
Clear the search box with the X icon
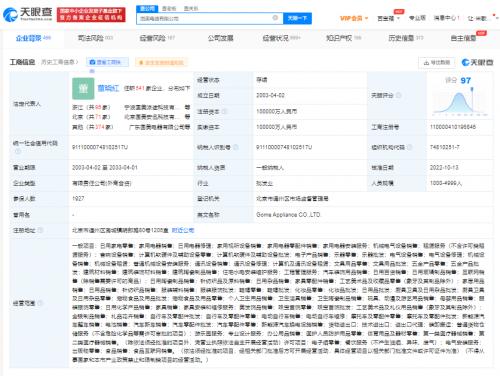click(x=275, y=18)
